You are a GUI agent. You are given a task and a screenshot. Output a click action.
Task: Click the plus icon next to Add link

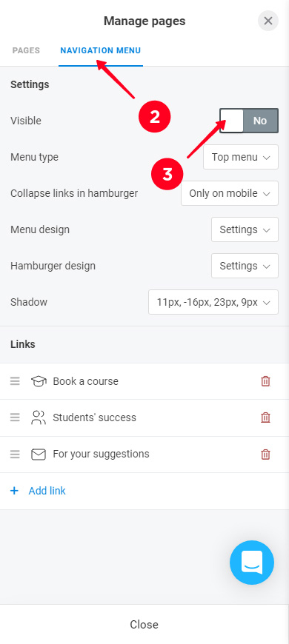[x=14, y=491]
